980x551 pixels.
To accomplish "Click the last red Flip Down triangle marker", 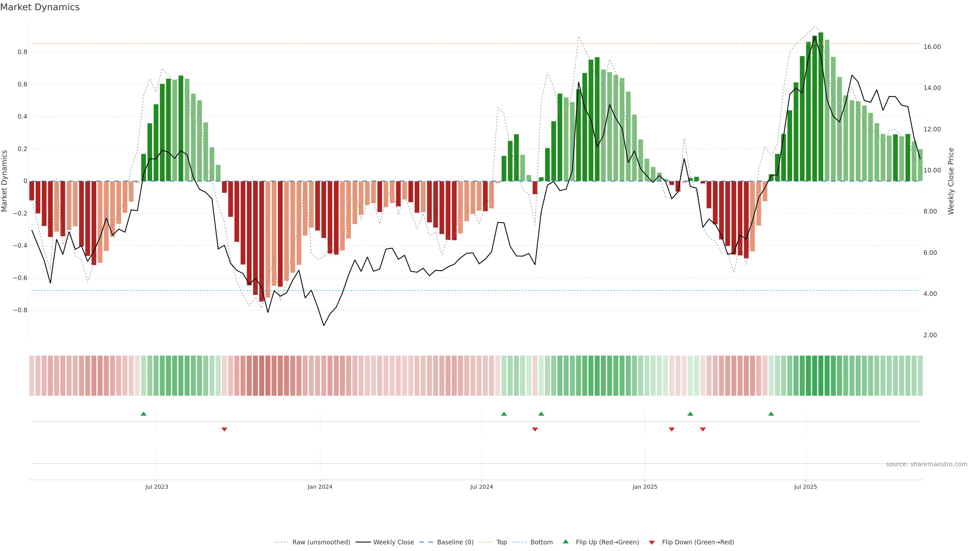I will coord(703,429).
